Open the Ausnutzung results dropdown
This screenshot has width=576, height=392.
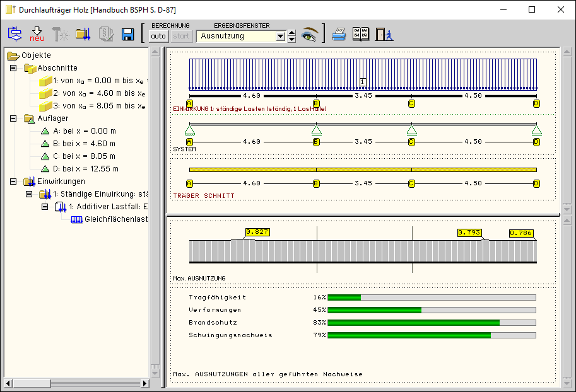pyautogui.click(x=281, y=37)
